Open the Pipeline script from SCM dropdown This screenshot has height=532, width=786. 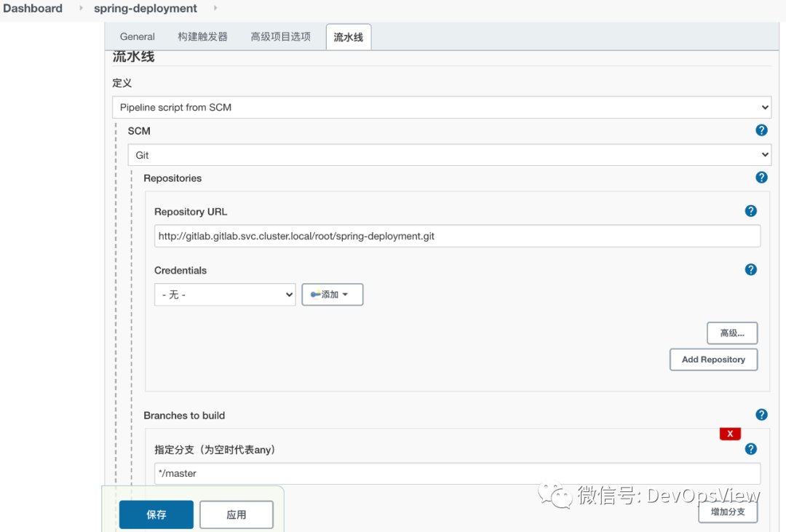(442, 107)
